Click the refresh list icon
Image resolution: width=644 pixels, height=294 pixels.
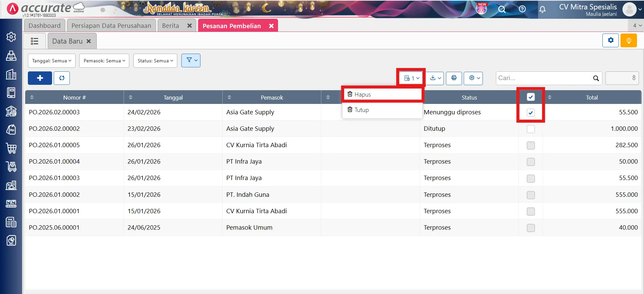pyautogui.click(x=62, y=78)
